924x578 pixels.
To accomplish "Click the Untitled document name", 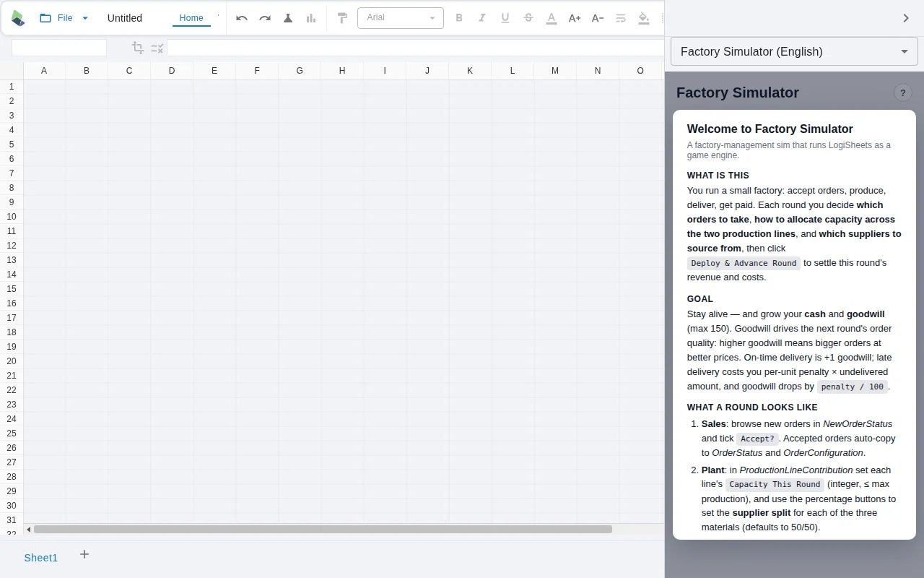I will point(125,18).
